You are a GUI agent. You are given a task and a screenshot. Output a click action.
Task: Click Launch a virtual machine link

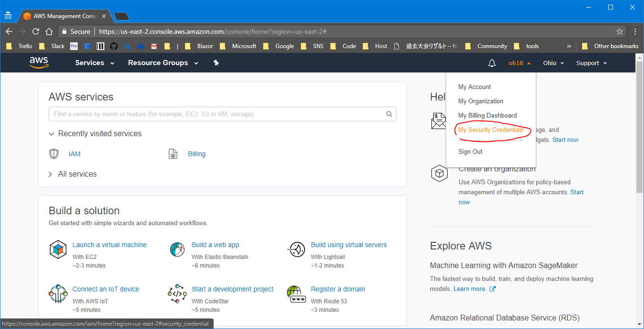pos(110,245)
